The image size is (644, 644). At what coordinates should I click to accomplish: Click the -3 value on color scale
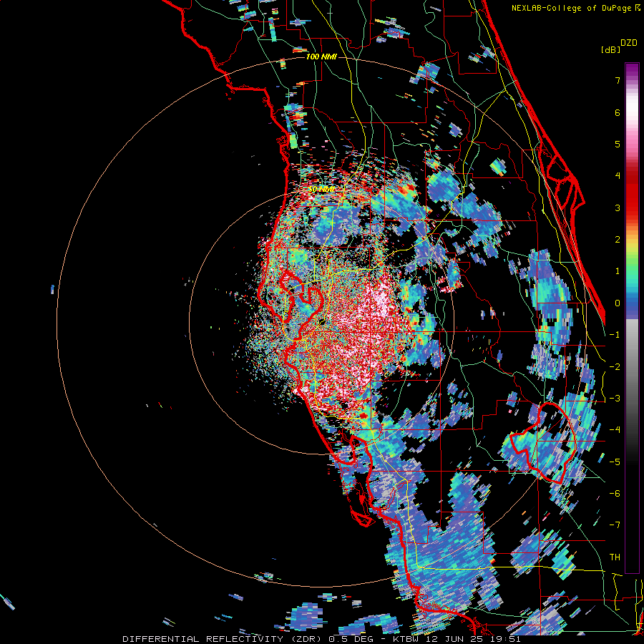point(615,399)
